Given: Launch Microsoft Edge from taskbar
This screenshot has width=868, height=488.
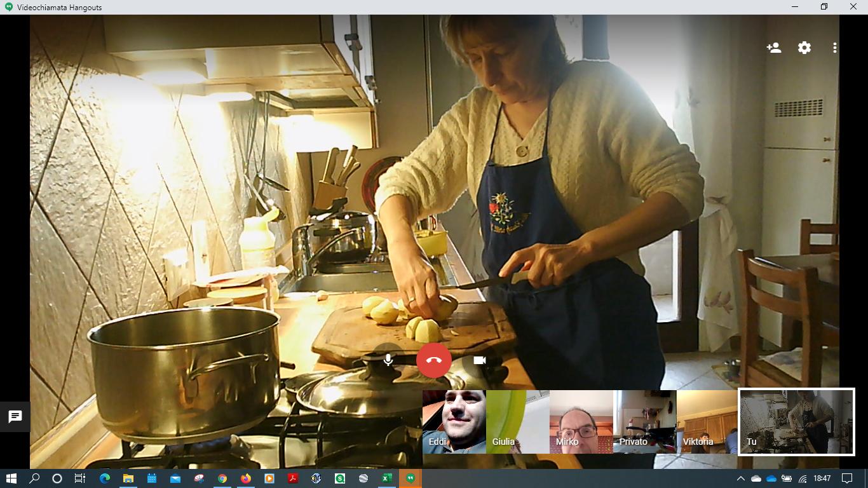Looking at the screenshot, I should (x=105, y=478).
